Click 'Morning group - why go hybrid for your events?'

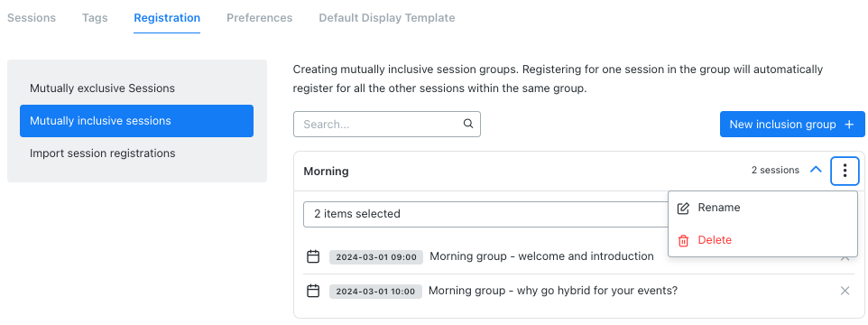pos(553,291)
